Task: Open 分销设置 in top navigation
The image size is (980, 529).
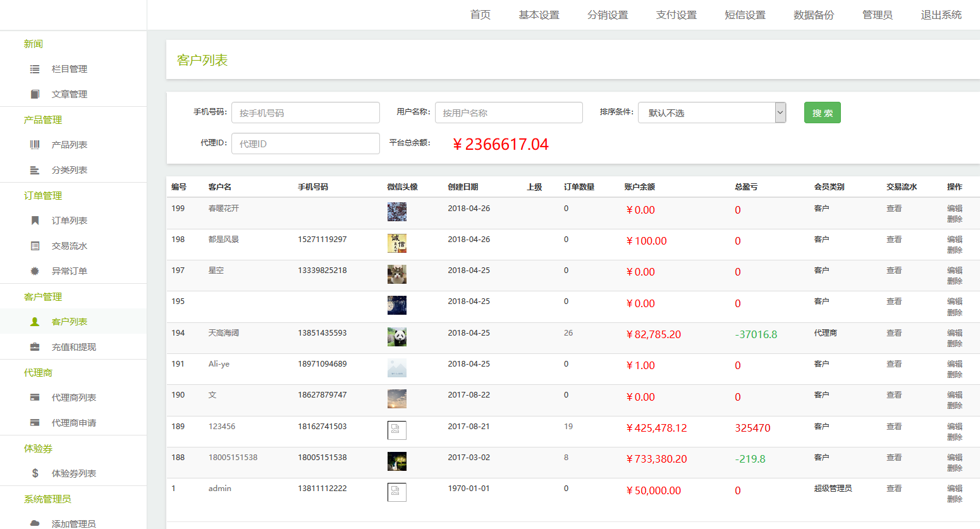Action: [x=608, y=15]
